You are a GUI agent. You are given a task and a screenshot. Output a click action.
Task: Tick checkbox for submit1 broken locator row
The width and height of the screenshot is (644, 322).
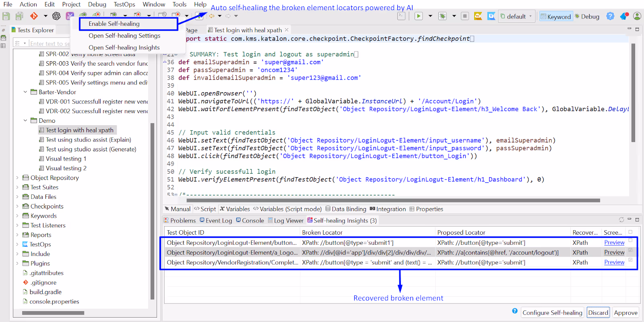[630, 241]
